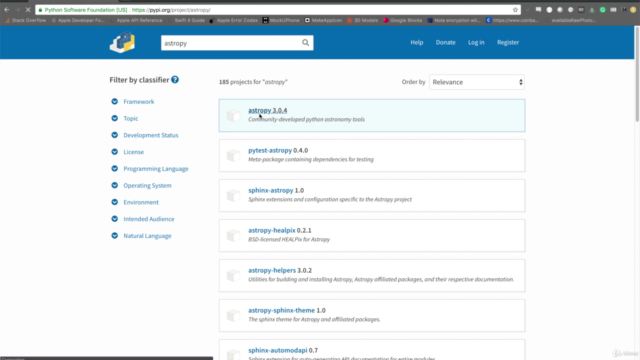
Task: Open the MakeAppIcon bookmark
Action: click(x=323, y=20)
